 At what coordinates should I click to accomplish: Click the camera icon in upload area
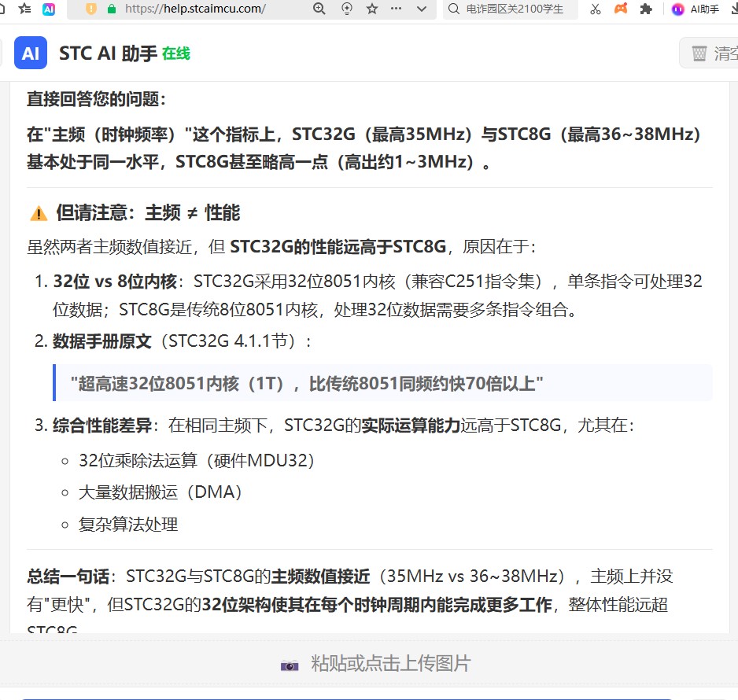(290, 665)
